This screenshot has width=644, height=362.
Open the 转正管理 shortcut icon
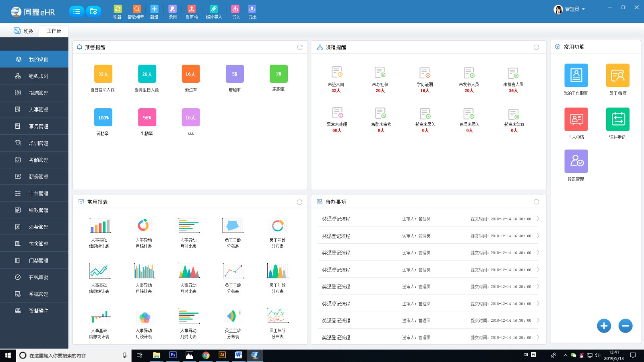(576, 161)
